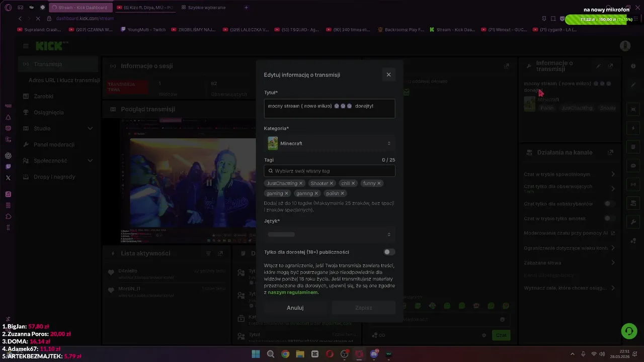Click the Twitch icon in Opera sidebar
This screenshot has width=644, height=362.
[8, 166]
